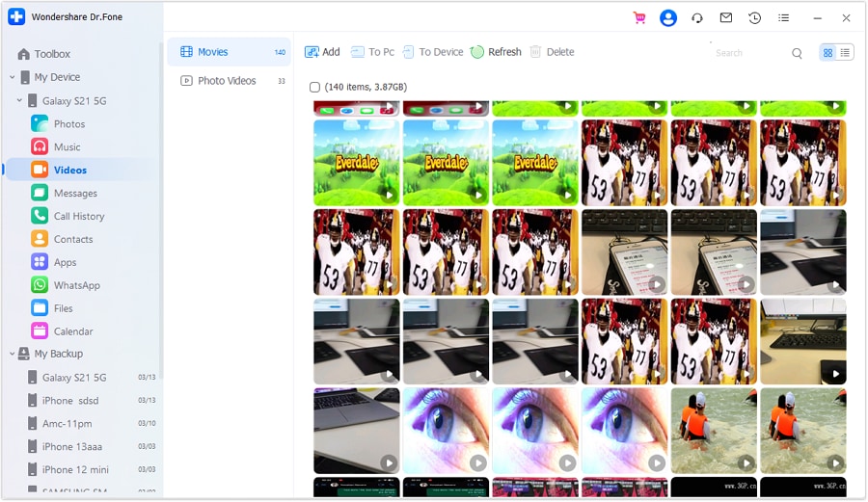
Task: Open the Files section
Action: [x=63, y=308]
